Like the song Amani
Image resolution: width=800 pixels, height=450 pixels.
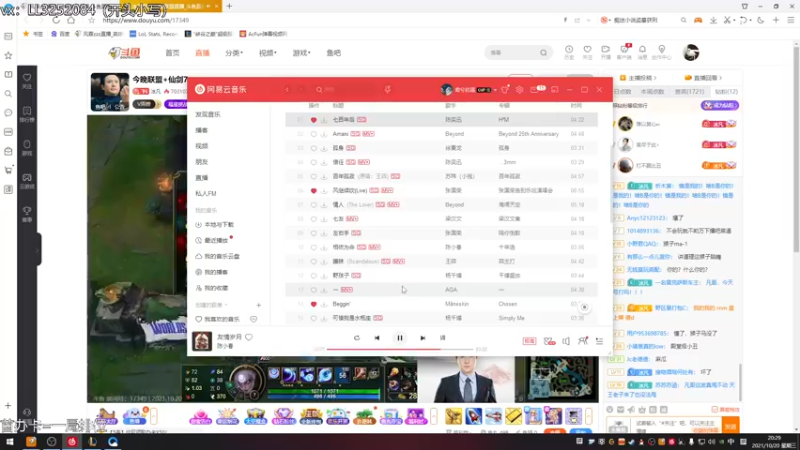313,134
